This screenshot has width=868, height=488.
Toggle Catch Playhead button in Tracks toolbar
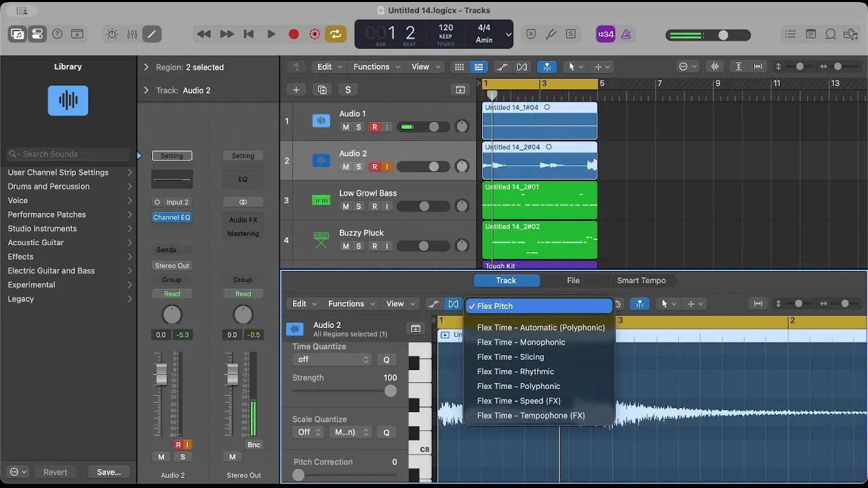[x=547, y=66]
